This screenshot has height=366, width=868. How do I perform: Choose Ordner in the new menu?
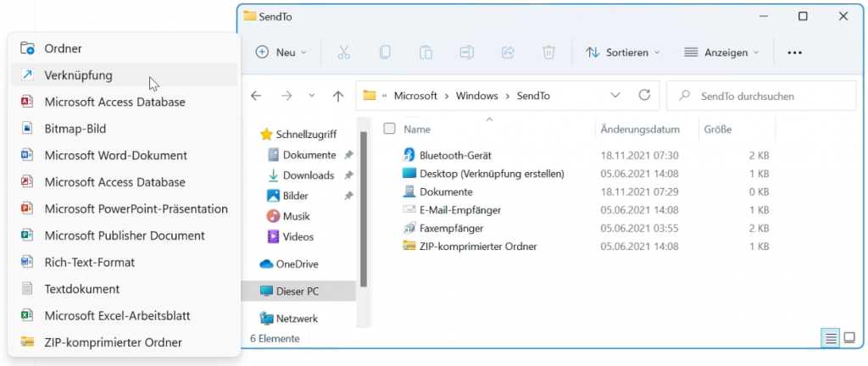tap(124, 48)
